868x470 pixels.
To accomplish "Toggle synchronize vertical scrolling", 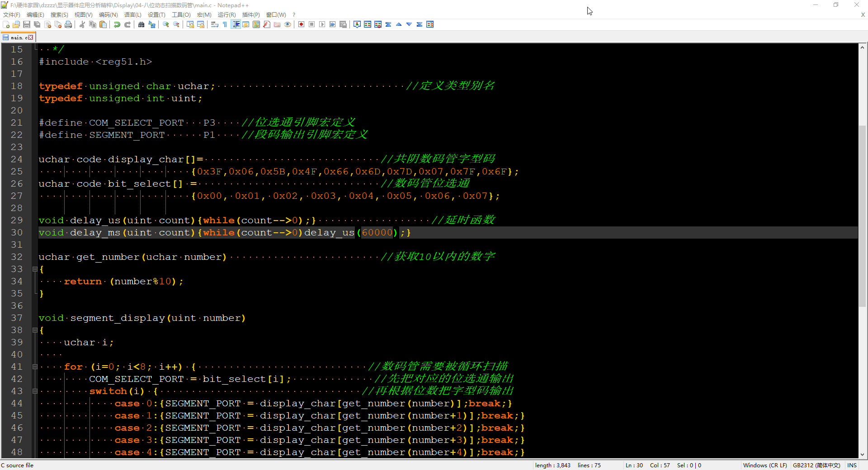I will (x=190, y=24).
